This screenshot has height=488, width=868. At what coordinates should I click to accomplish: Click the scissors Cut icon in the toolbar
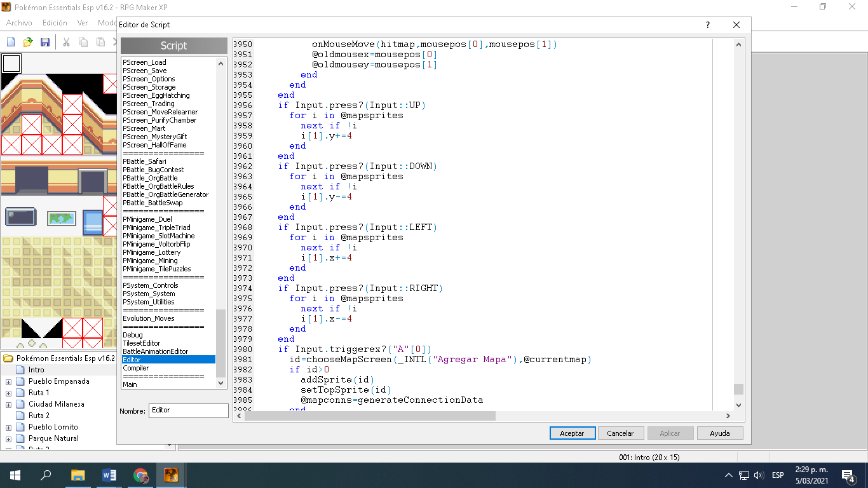point(65,42)
